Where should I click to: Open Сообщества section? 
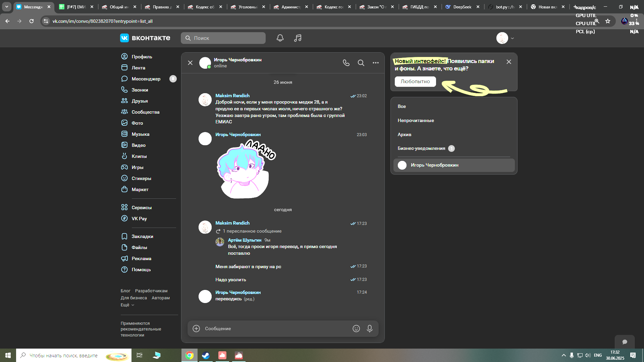pyautogui.click(x=146, y=112)
